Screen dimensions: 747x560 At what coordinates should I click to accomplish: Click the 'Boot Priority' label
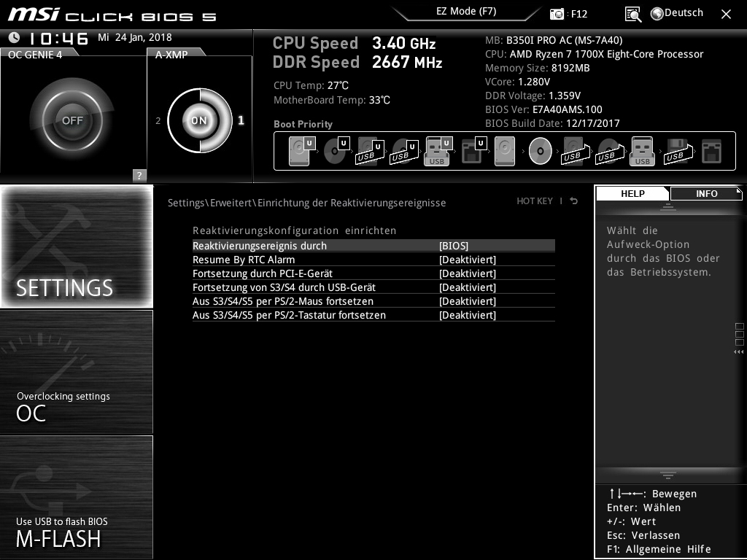coord(303,124)
